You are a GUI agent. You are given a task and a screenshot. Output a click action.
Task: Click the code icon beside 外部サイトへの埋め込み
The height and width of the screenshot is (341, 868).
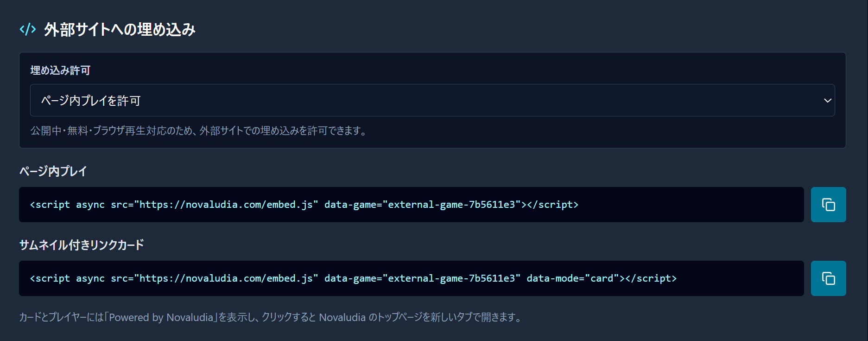28,30
